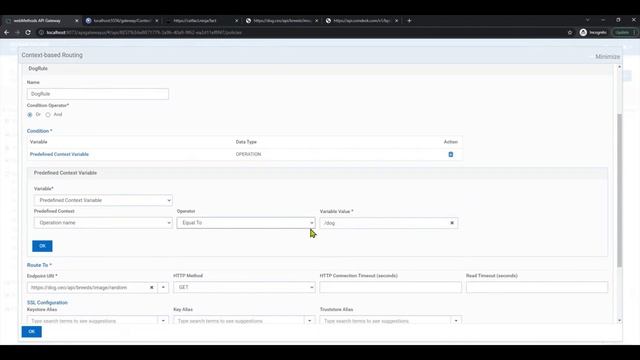Clear the Variable Value field
The image size is (640, 360).
(452, 223)
